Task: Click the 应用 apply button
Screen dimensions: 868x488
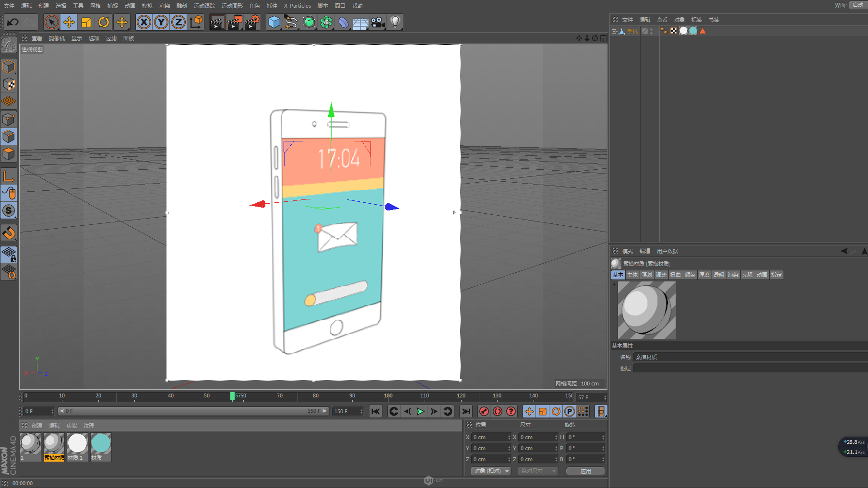Action: pos(585,471)
